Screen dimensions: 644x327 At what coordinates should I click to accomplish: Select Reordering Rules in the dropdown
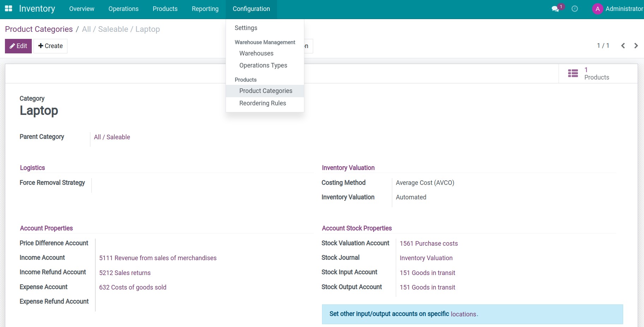tap(263, 103)
